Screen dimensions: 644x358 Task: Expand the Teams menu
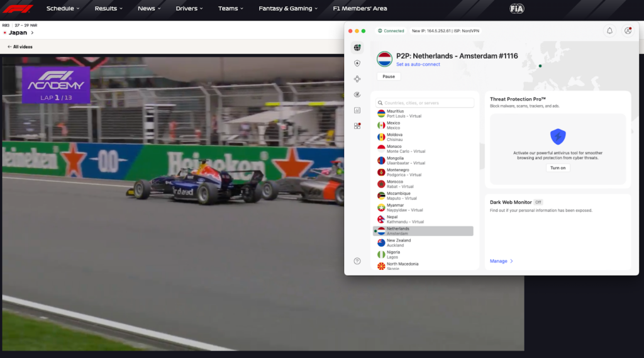click(x=230, y=8)
